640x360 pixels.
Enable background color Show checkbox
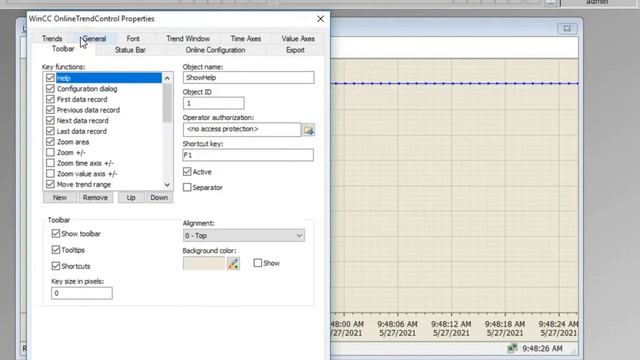[x=258, y=262]
